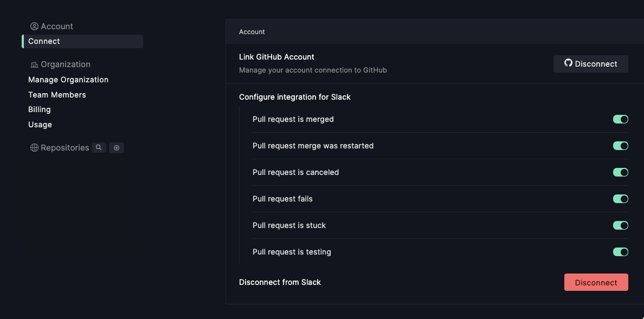Screen dimensions: 644x319
Task: Click the Repositories heading label
Action: pyautogui.click(x=65, y=148)
